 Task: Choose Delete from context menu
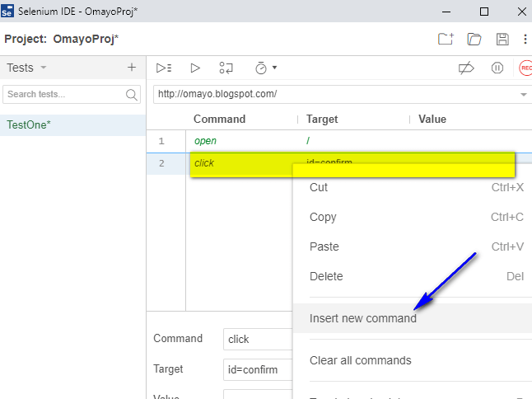pyautogui.click(x=413, y=276)
